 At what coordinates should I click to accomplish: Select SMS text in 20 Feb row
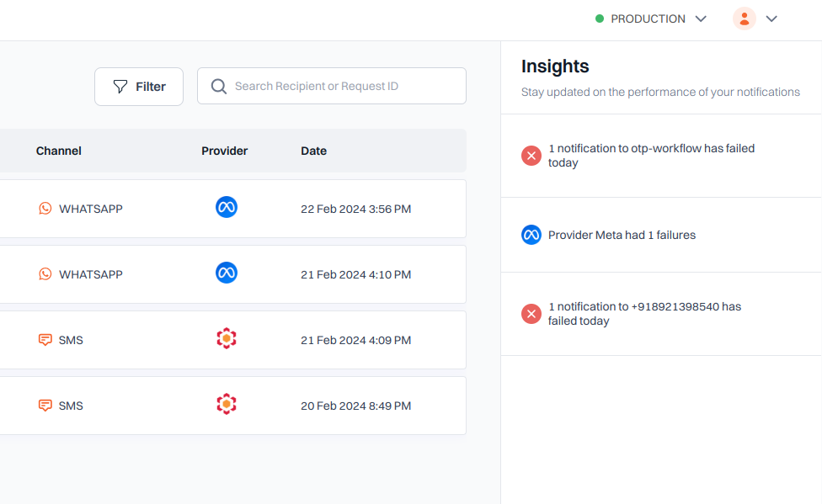coord(71,406)
